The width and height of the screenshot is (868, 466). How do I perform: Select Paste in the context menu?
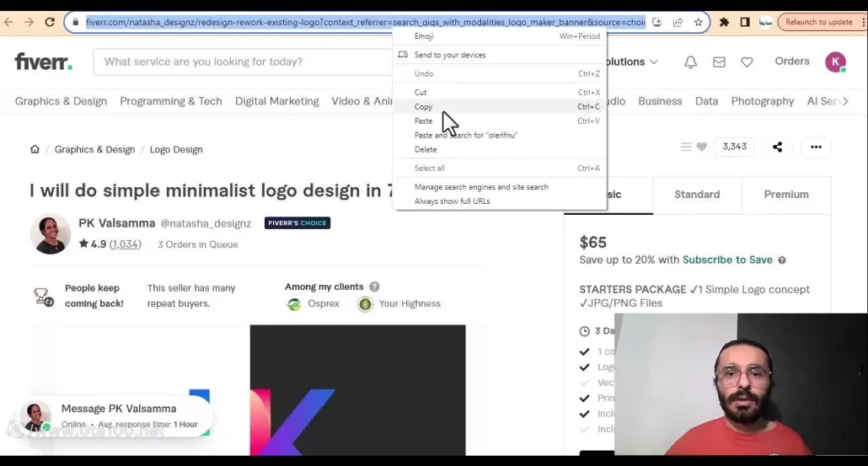[x=424, y=121]
